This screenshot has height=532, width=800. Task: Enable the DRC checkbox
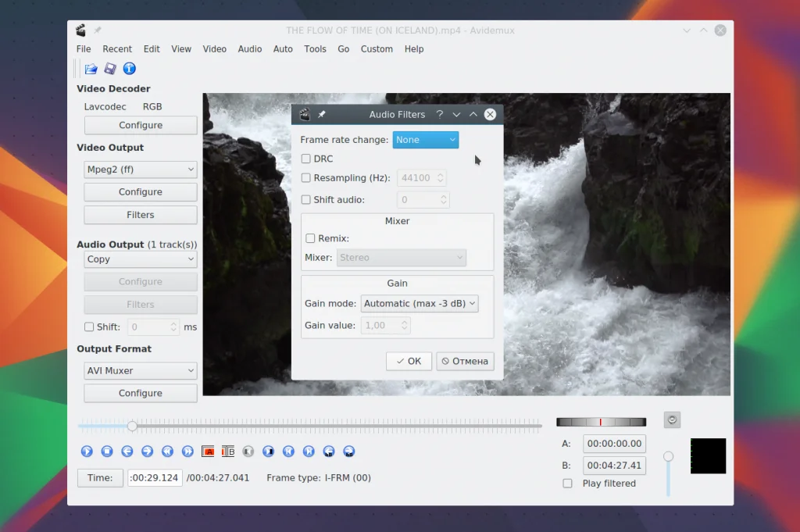[306, 159]
